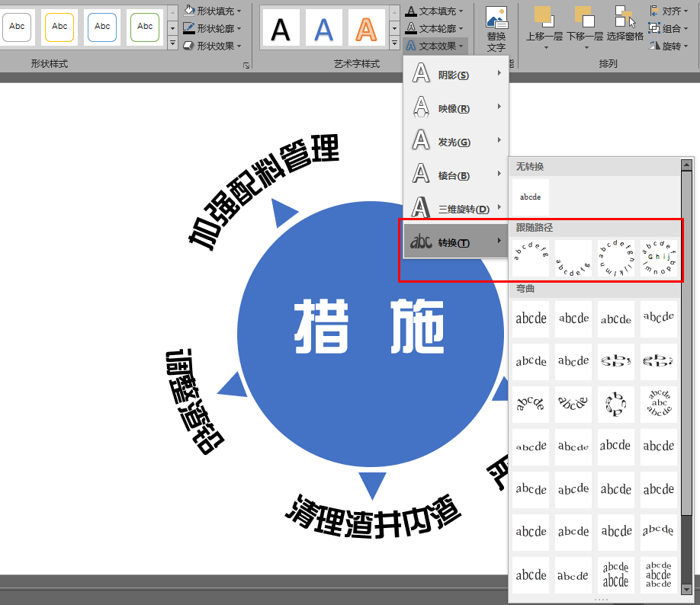
Task: Expand the shape styles gallery more arrow
Action: 173,43
